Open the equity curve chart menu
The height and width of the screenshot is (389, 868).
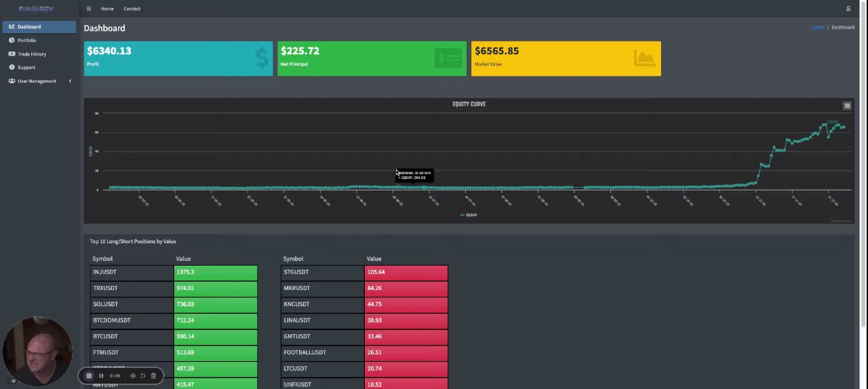[847, 106]
